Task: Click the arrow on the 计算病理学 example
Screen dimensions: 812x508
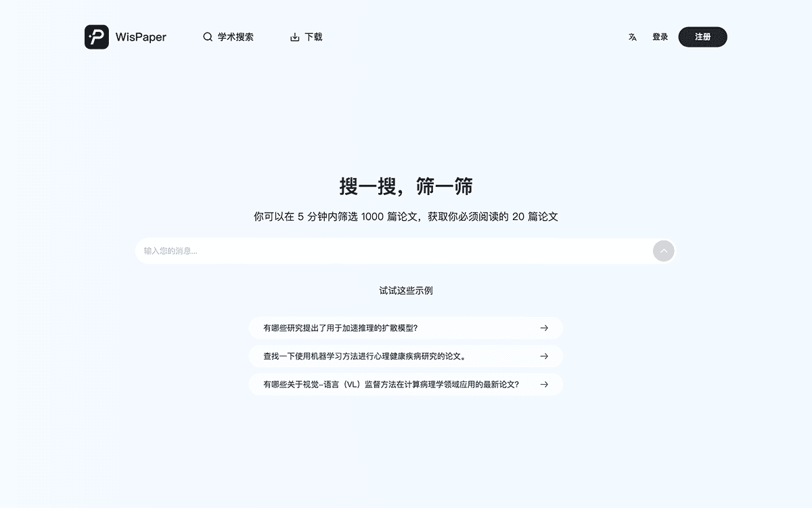Action: coord(544,385)
